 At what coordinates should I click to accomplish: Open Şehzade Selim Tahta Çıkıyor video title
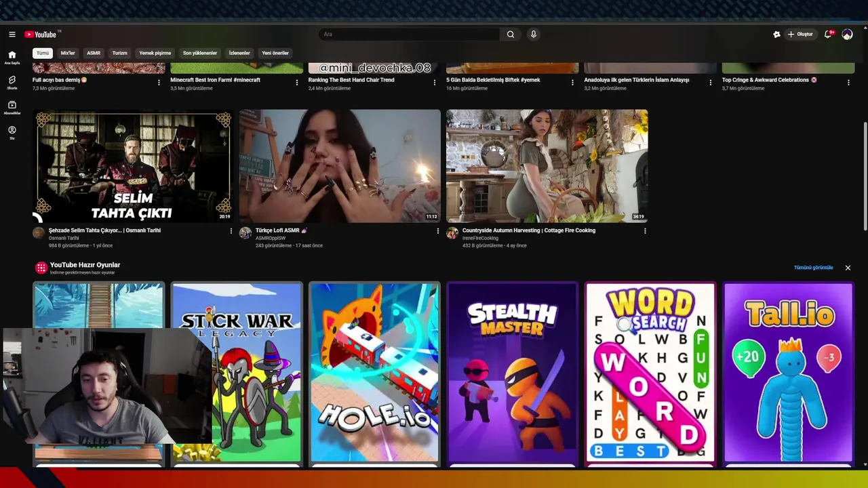tap(104, 230)
